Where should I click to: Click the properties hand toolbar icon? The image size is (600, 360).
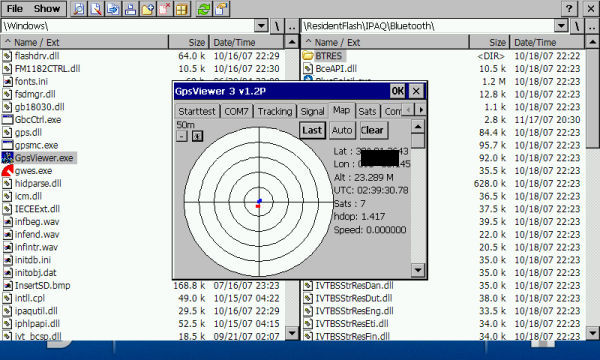(221, 9)
